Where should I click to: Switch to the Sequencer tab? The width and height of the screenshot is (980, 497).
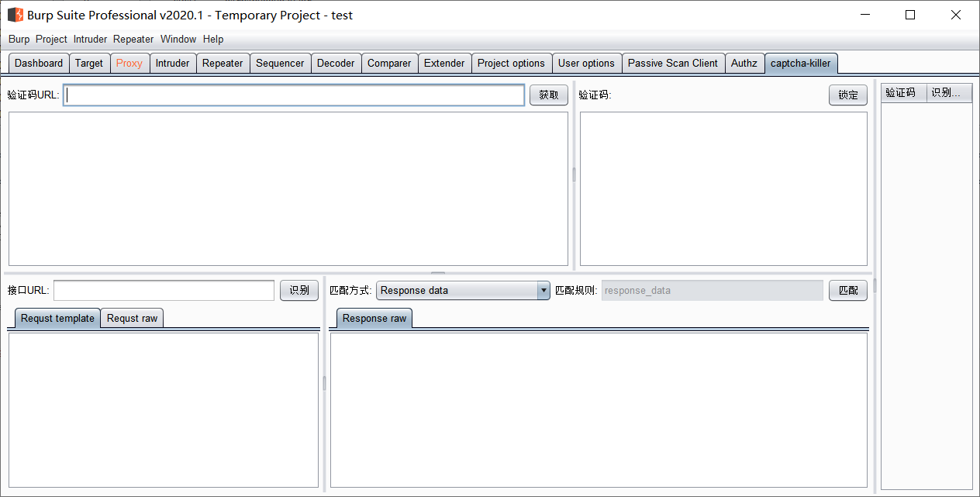coord(280,64)
